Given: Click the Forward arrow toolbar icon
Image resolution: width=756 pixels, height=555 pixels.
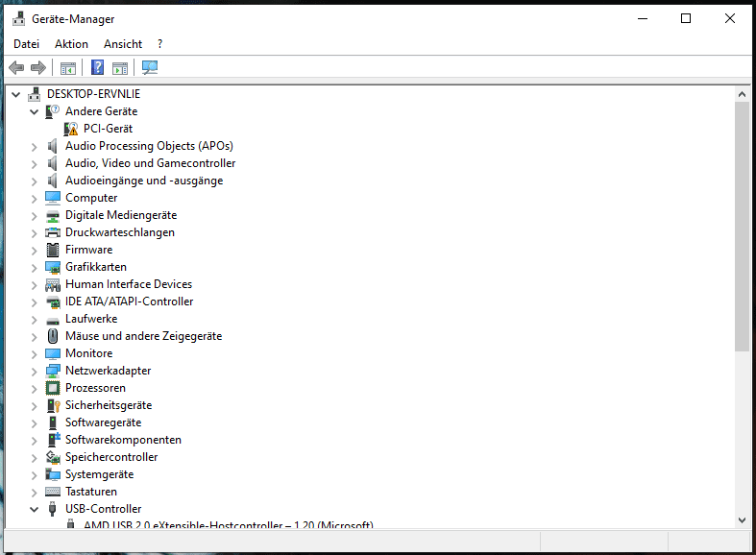Looking at the screenshot, I should 38,67.
